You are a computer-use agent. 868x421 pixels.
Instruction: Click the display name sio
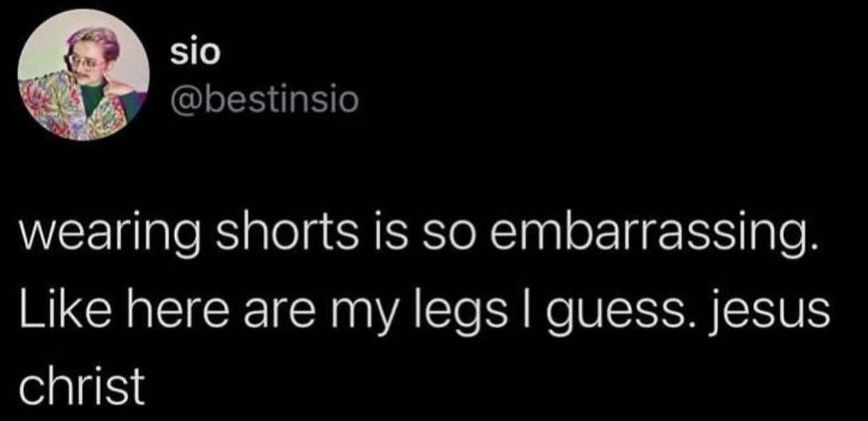(195, 52)
